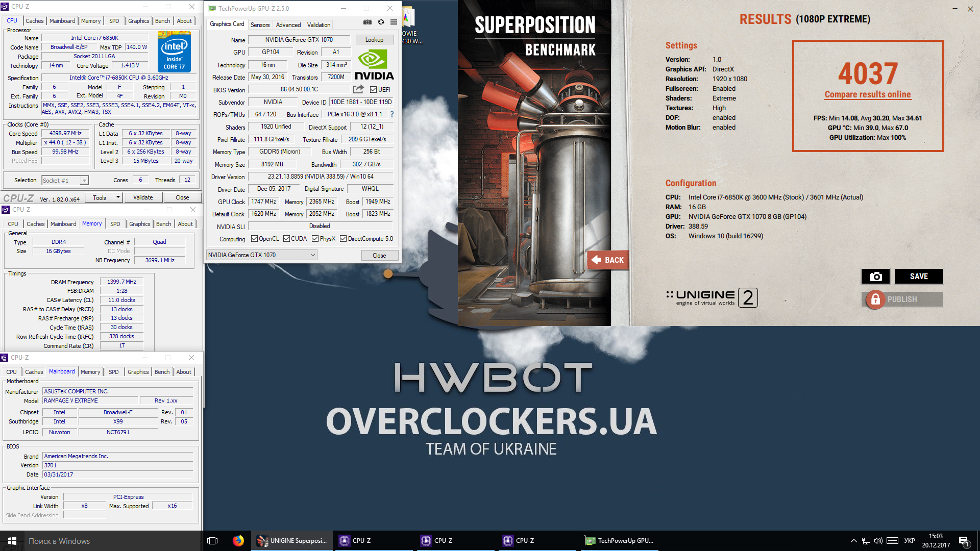Expand the CPU-Z Tools dropdown arrow
The width and height of the screenshot is (980, 551).
pyautogui.click(x=118, y=197)
